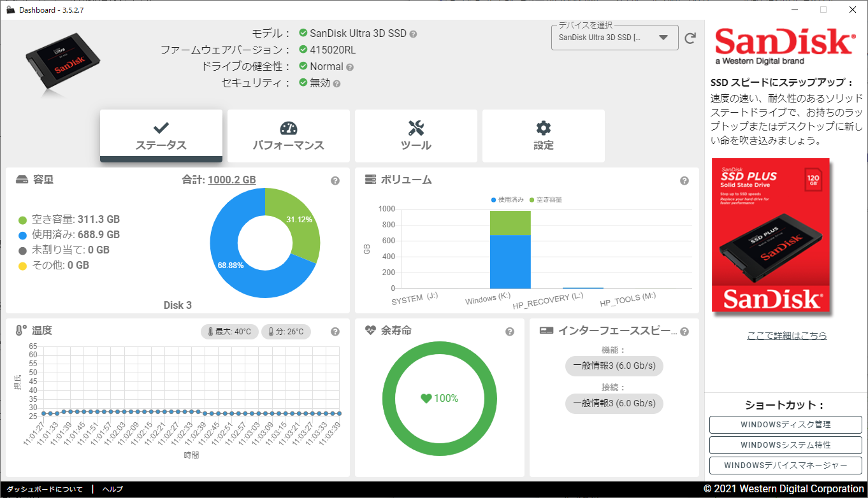Click the その他: 0 GB entry
Viewport: 868px width, 498px height.
[54, 266]
